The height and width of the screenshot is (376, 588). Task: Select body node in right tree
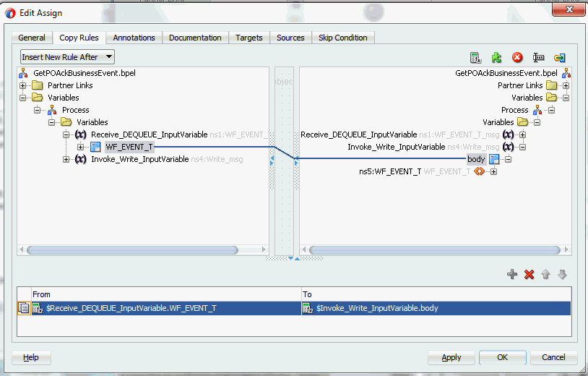coord(476,160)
